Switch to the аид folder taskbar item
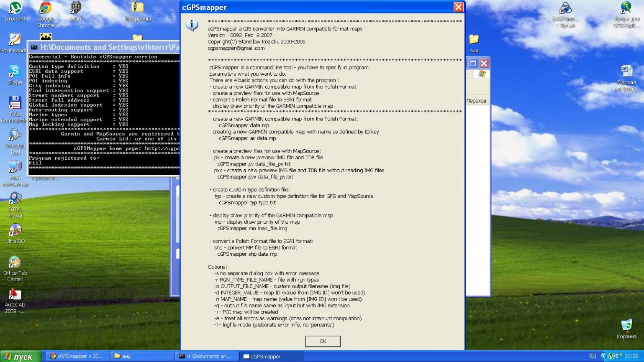The image size is (644, 362). point(142,356)
